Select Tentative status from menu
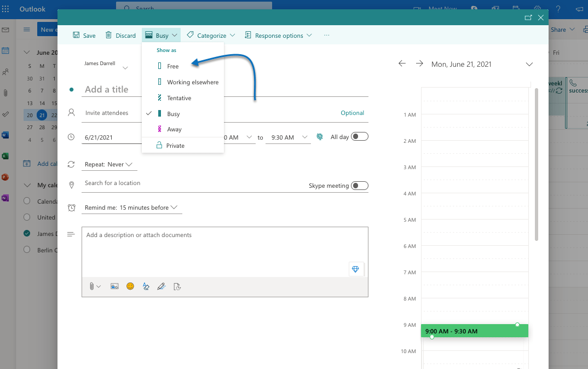The width and height of the screenshot is (588, 369). point(179,98)
